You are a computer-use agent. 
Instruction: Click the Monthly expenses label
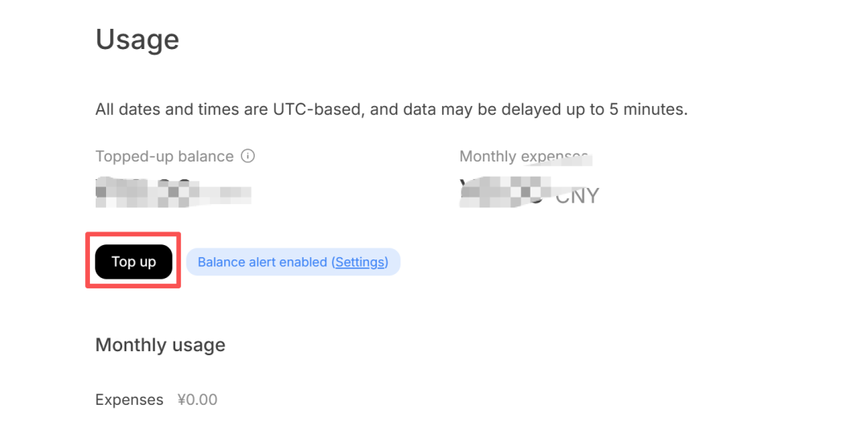pos(523,157)
